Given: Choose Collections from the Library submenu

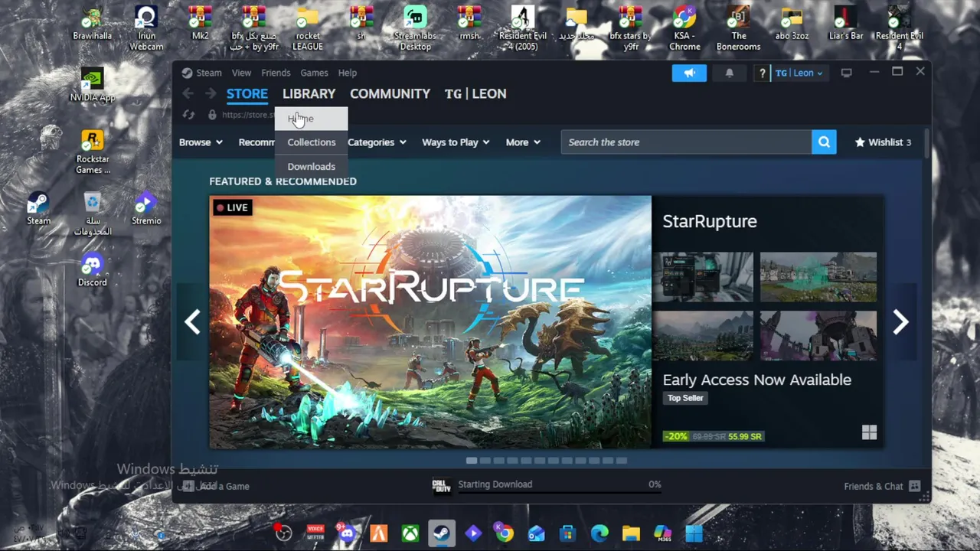Looking at the screenshot, I should click(312, 142).
